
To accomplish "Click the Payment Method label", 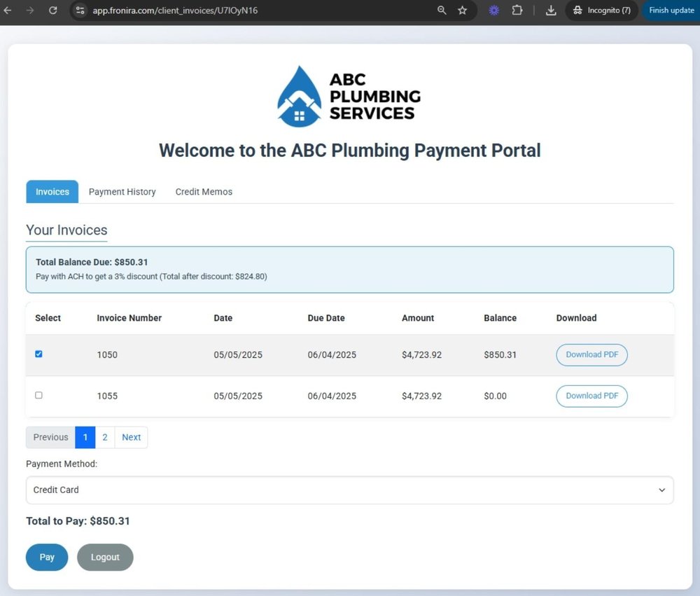I will pos(62,464).
